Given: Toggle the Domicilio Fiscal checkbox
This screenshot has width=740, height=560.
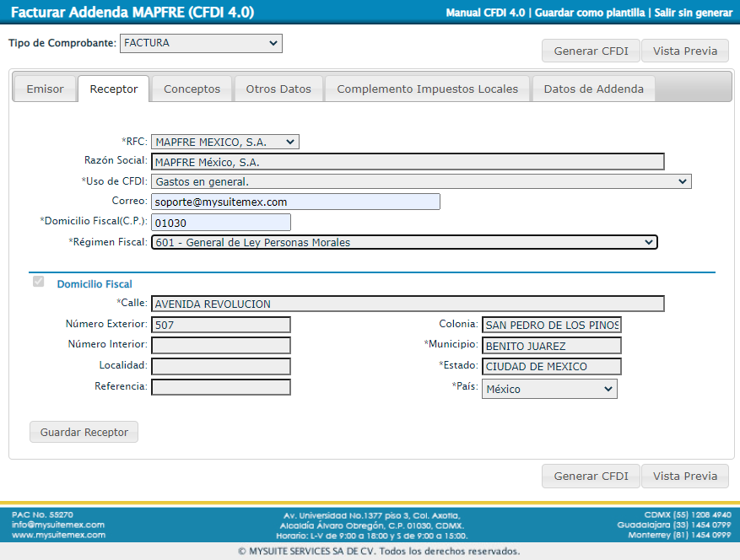Looking at the screenshot, I should pyautogui.click(x=38, y=282).
